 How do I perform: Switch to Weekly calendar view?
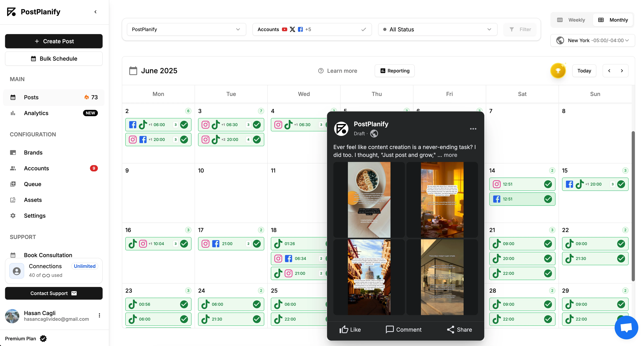point(572,20)
